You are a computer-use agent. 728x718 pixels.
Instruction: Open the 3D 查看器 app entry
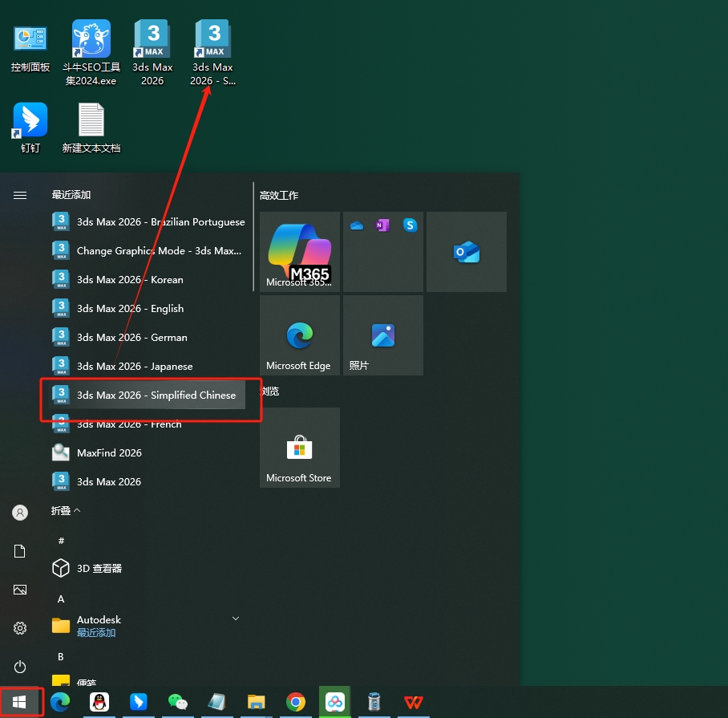click(99, 568)
